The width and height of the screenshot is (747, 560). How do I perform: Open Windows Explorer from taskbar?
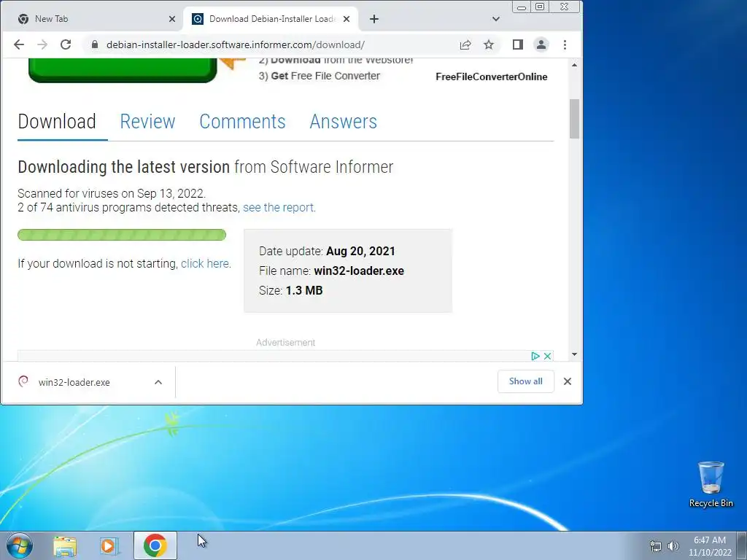pyautogui.click(x=65, y=546)
